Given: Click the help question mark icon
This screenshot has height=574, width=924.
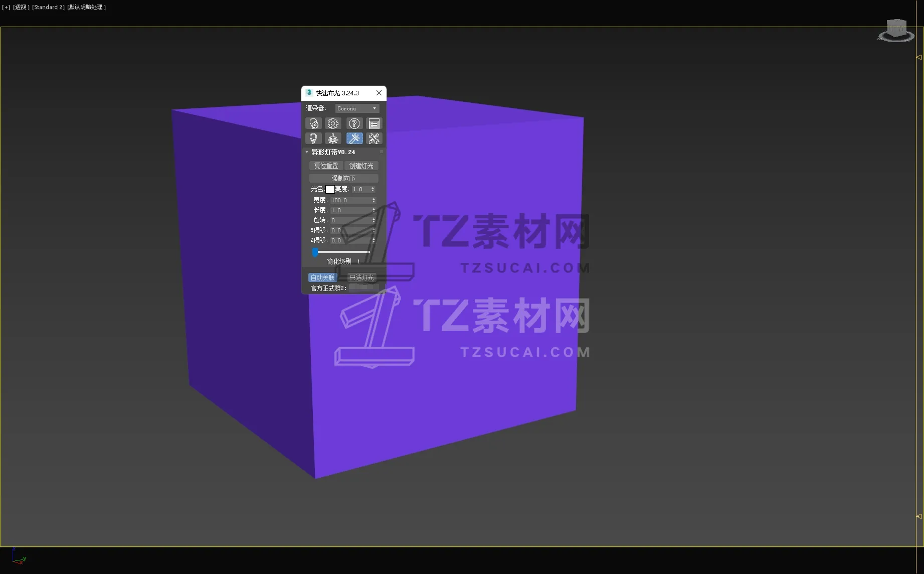Looking at the screenshot, I should [x=354, y=123].
